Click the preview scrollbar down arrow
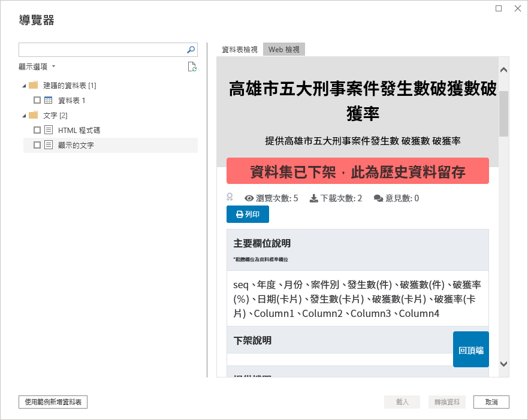This screenshot has width=528, height=420. pos(504,364)
